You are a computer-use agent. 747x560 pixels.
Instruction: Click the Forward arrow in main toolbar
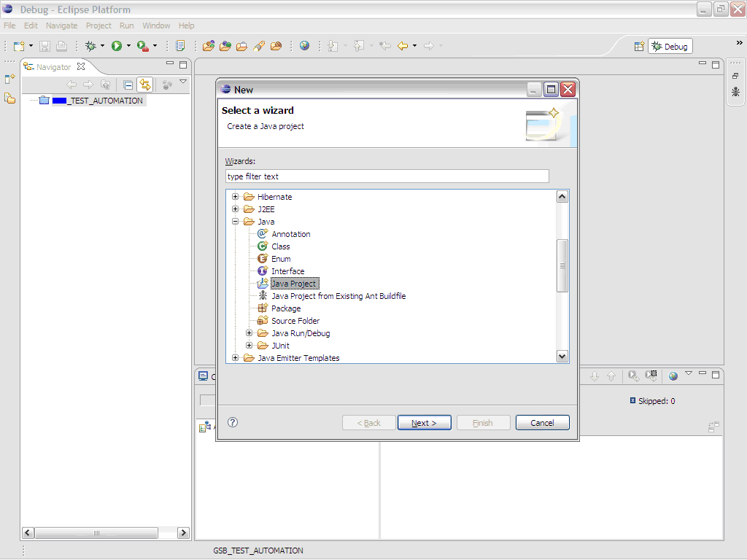pyautogui.click(x=429, y=46)
